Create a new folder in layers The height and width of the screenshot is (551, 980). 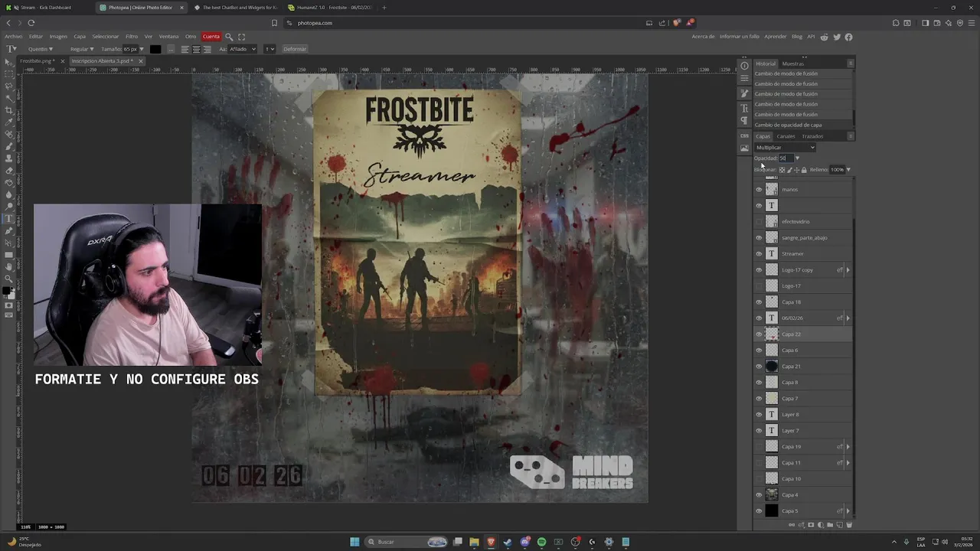point(830,525)
